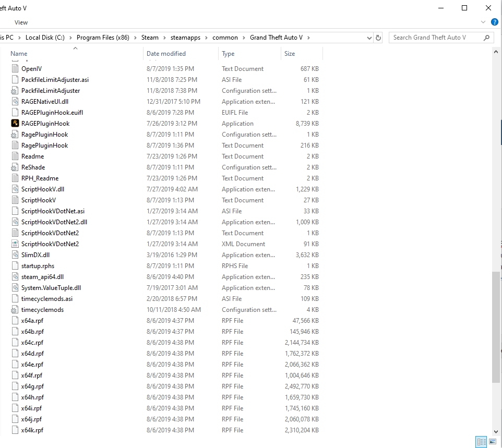Click the scroll down arrow

tap(496, 431)
